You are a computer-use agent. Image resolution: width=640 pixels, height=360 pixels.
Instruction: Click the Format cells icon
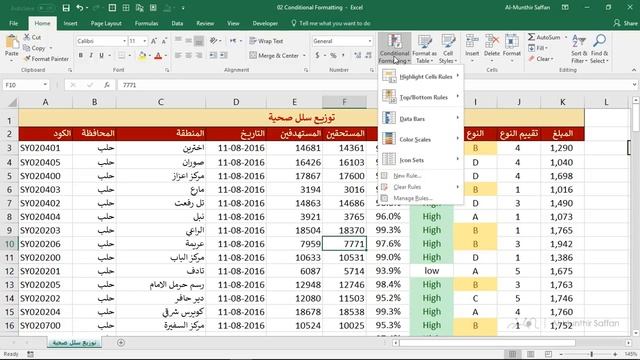tap(511, 41)
